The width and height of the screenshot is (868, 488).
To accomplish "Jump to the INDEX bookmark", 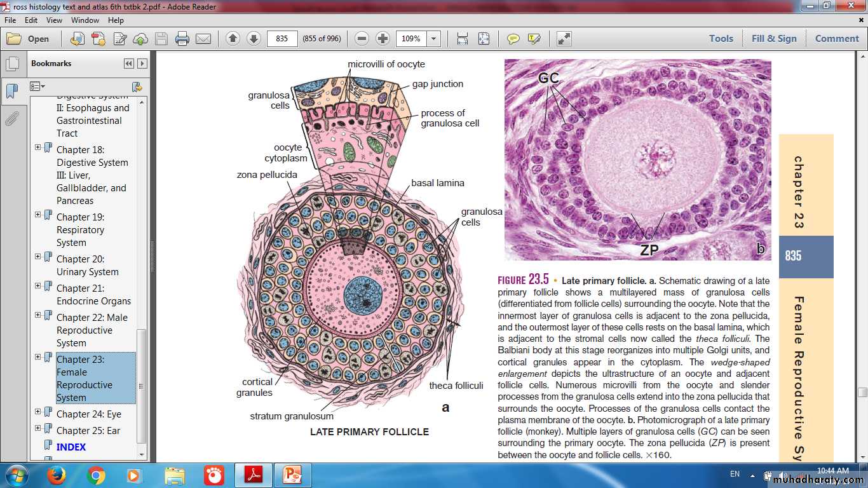I will 71,447.
